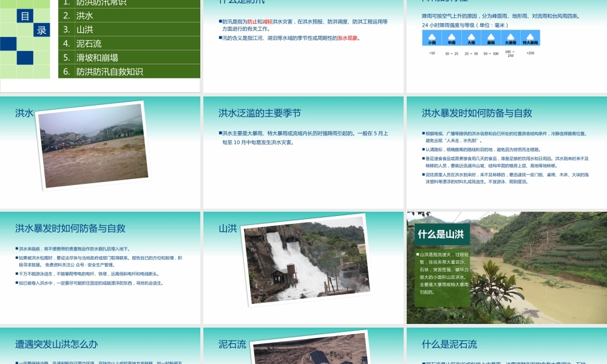Click the blue "录" tile
This screenshot has width=607, height=364.
coord(41,30)
